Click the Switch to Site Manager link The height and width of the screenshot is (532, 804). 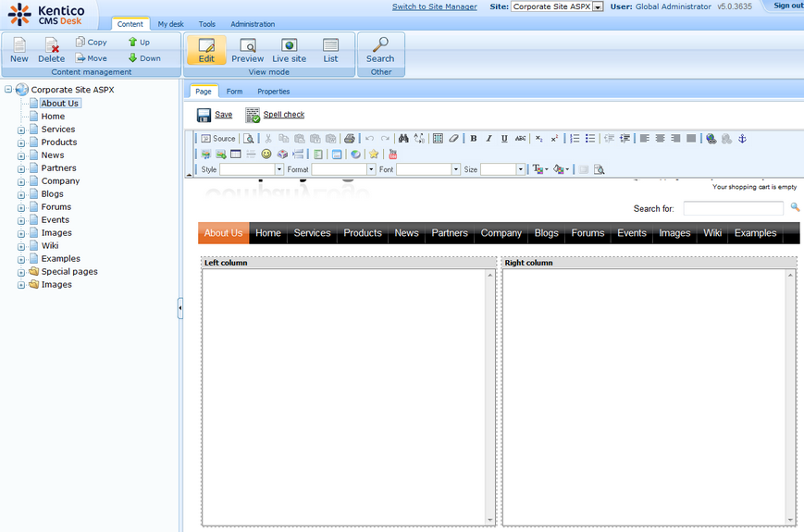[x=434, y=6]
